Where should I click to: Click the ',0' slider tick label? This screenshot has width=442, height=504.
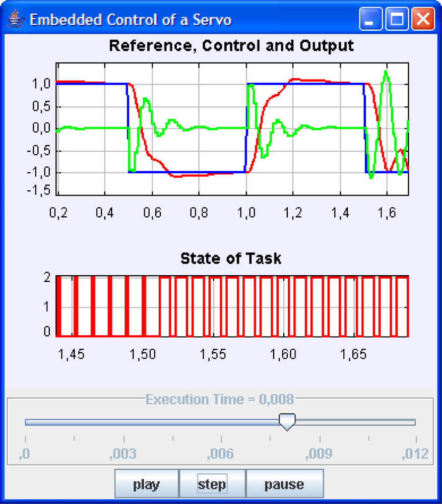point(24,454)
